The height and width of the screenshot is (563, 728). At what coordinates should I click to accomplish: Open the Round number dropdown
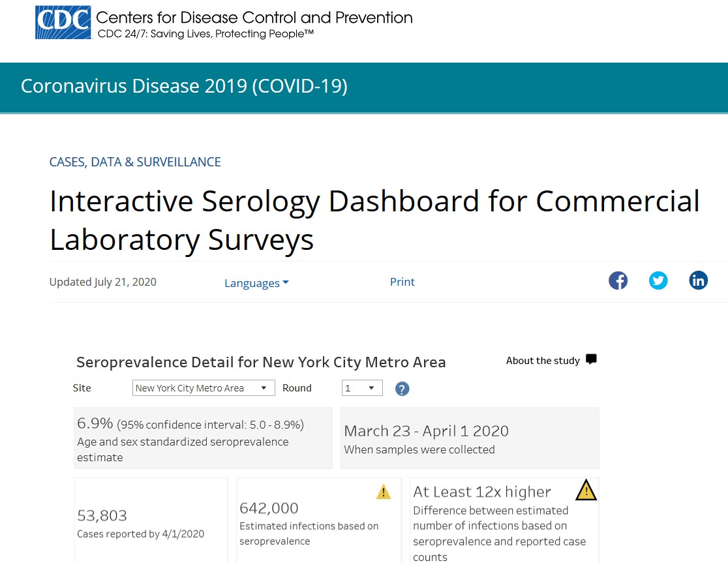point(362,388)
